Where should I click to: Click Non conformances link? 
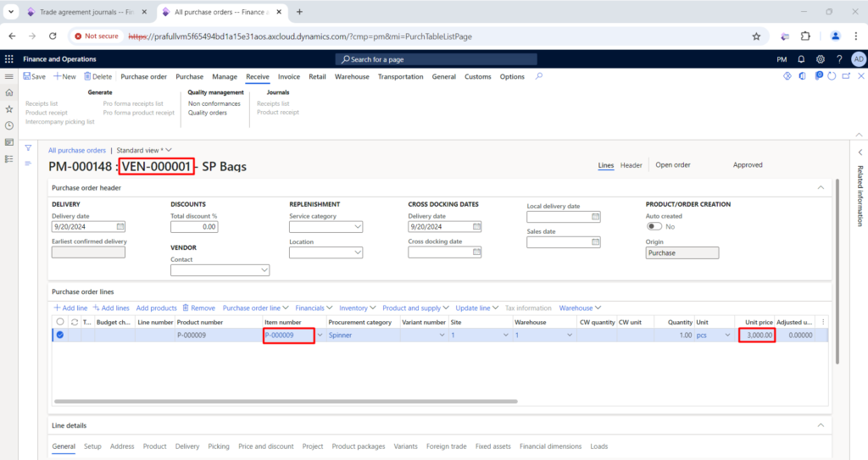tap(214, 103)
